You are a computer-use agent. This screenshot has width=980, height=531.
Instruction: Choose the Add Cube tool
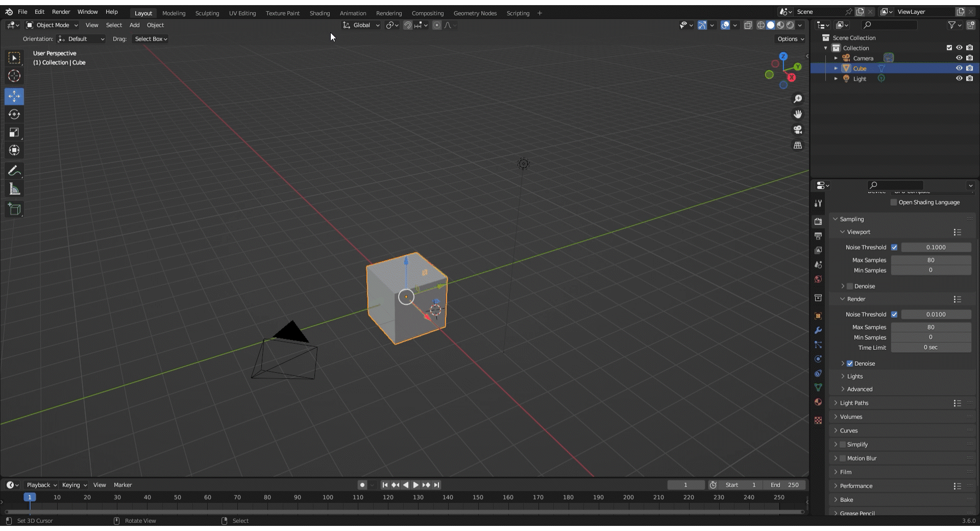click(14, 209)
